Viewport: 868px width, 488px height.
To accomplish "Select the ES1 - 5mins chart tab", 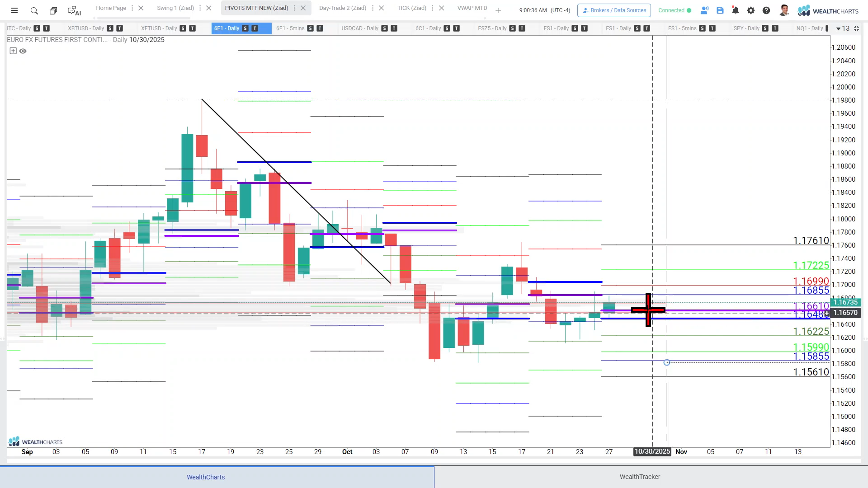I will [x=682, y=28].
